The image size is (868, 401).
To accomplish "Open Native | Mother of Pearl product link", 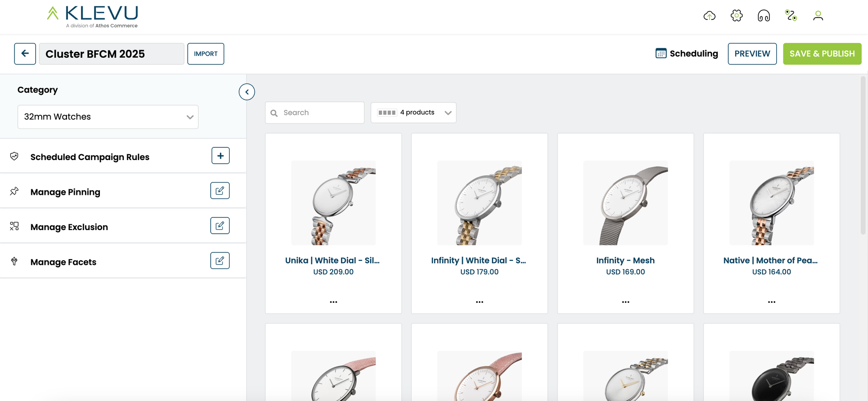I will (x=770, y=260).
